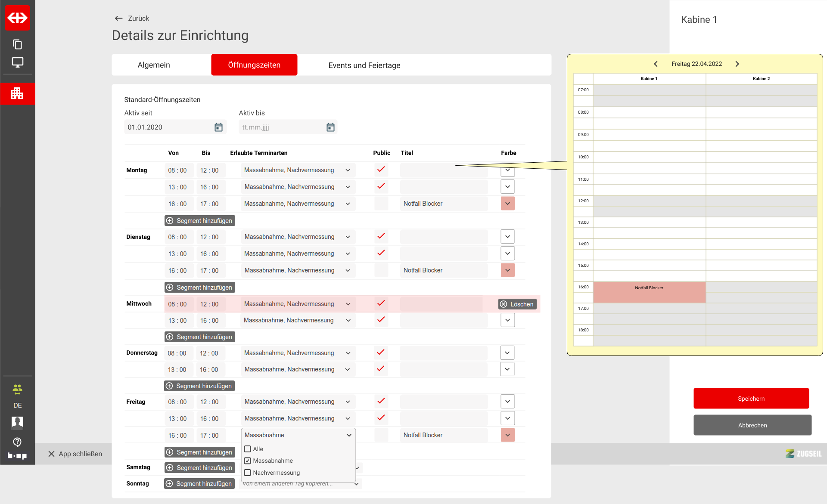The image size is (827, 504).
Task: Expand Donnerstag 13:00 Terminarten dropdown
Action: [348, 369]
